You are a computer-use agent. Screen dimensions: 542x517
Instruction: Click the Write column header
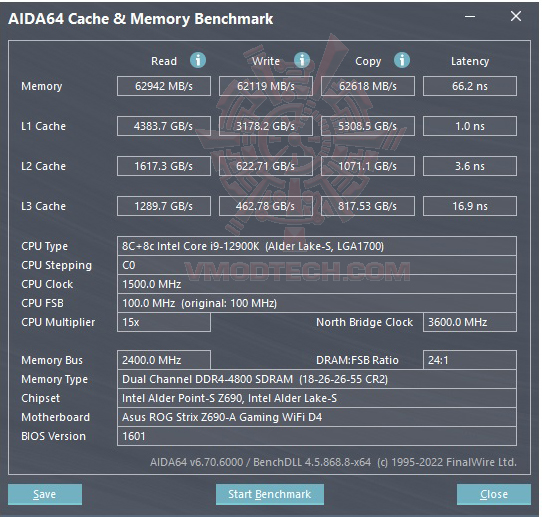266,61
